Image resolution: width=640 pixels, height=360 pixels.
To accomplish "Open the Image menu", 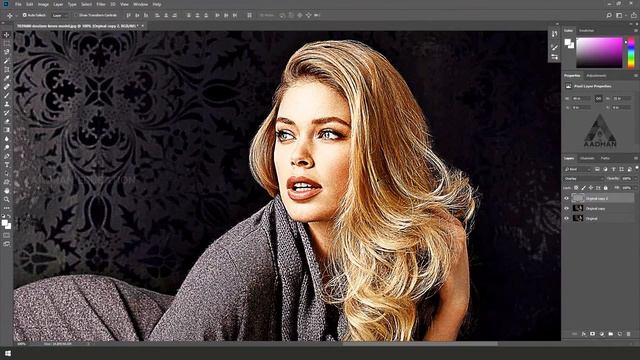I will coord(43,4).
